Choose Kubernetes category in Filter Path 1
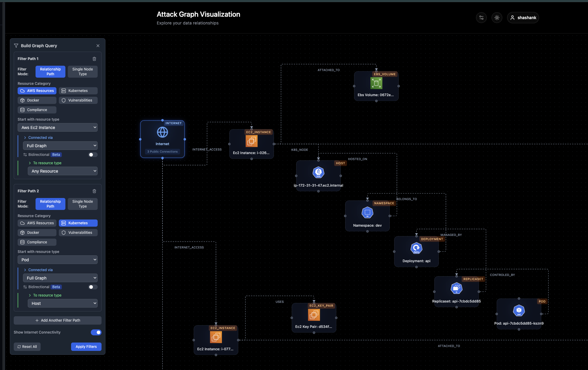This screenshot has width=588, height=370. coord(78,91)
